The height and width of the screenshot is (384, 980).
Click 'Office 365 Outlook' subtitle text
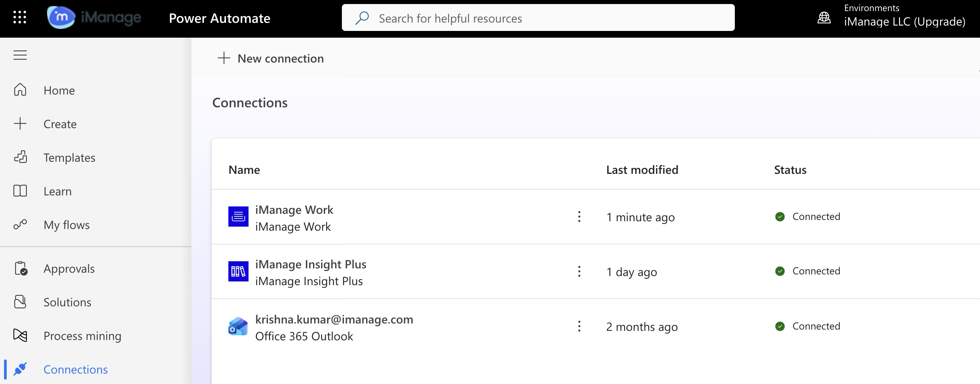[x=304, y=336]
